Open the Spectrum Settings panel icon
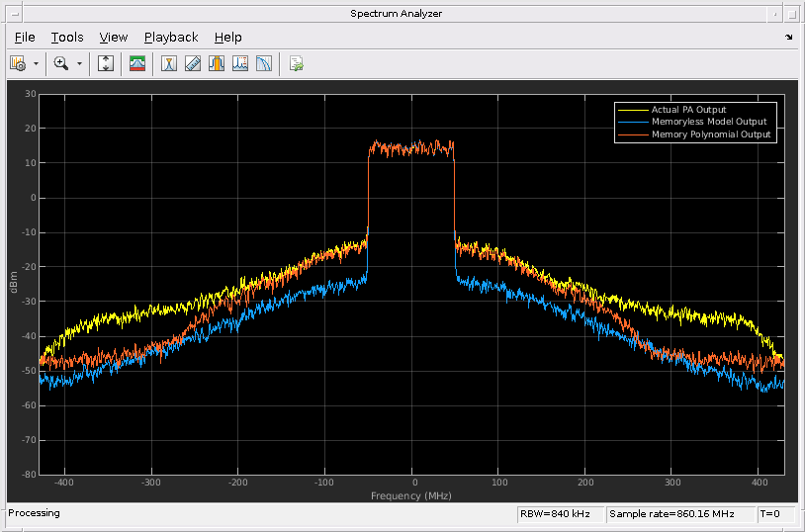Screen dimensions: 805x532 [137, 64]
